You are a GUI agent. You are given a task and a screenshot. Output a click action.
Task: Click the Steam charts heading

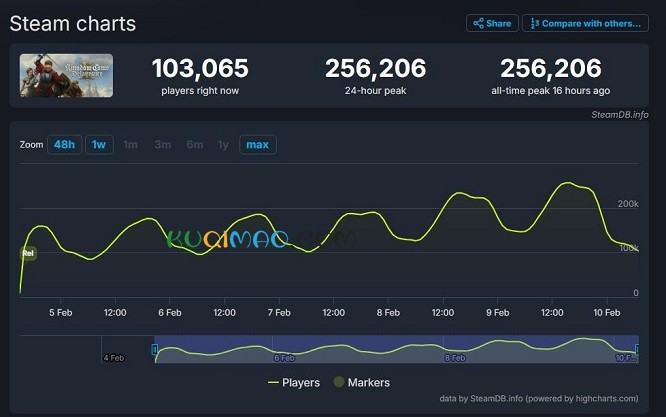pos(73,24)
